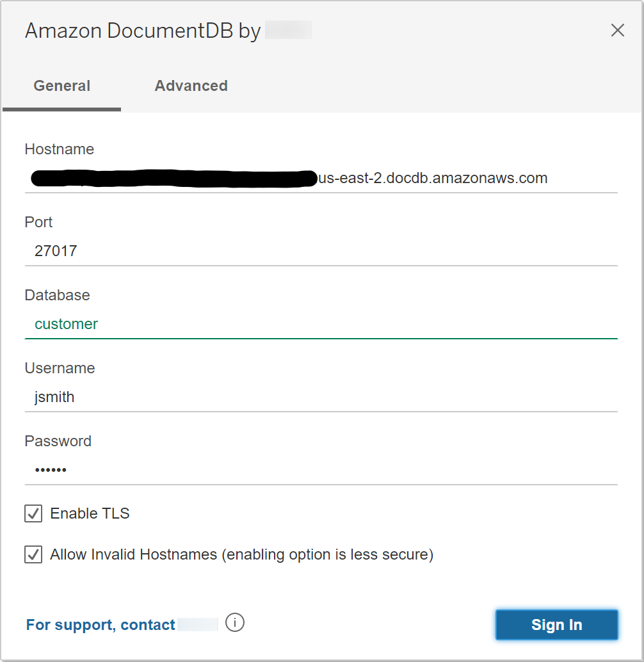Toggle the Enable TLS checkbox
644x662 pixels.
[33, 513]
